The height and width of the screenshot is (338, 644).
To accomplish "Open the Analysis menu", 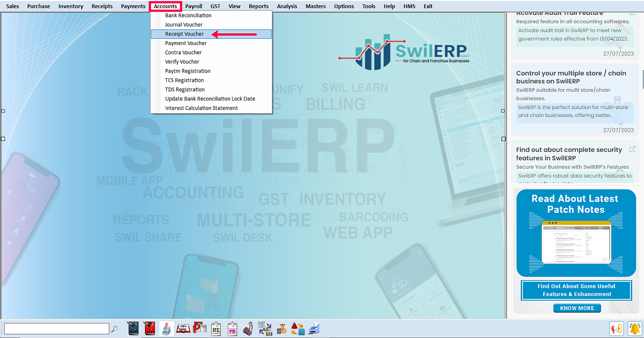I will [287, 6].
